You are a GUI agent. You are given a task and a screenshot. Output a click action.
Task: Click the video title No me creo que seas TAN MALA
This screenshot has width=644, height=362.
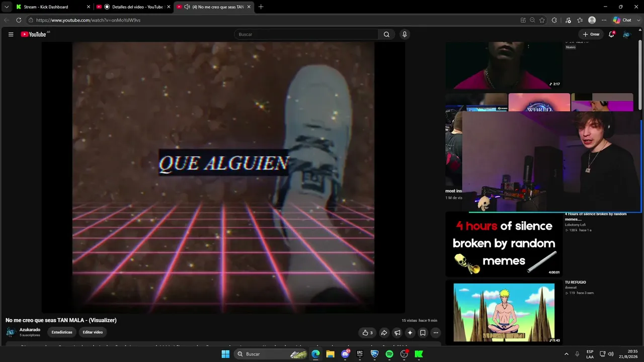[x=61, y=320]
